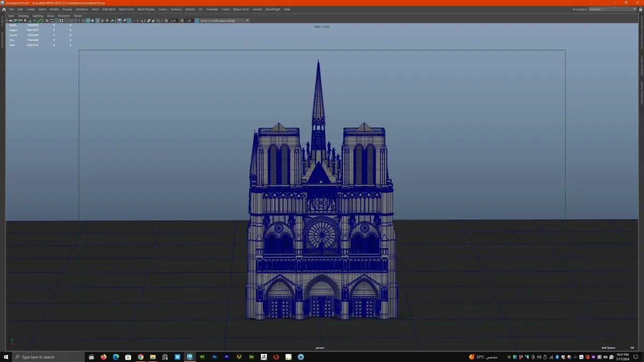Enable Smooth Shade All icon
The width and height of the screenshot is (644, 362).
(88, 20)
